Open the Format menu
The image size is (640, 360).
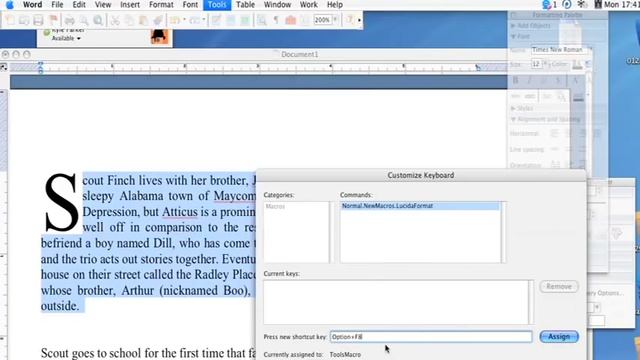[161, 5]
